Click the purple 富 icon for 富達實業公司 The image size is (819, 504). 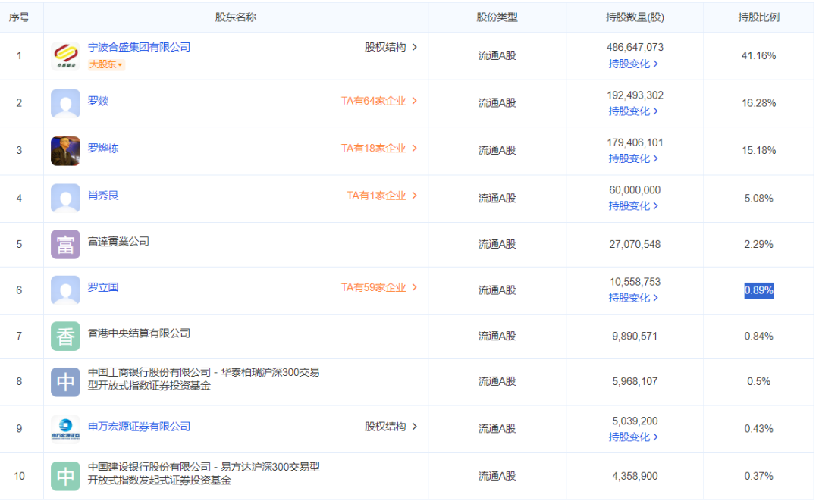tap(65, 244)
